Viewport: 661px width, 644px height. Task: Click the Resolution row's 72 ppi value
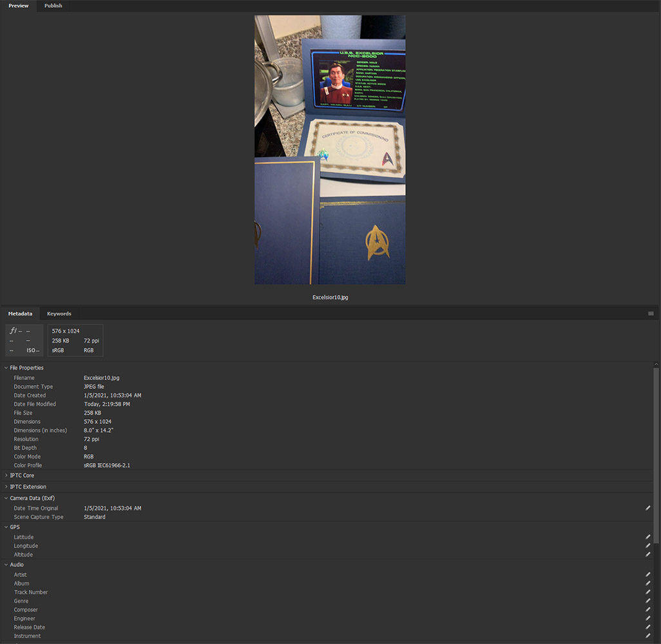(x=91, y=439)
